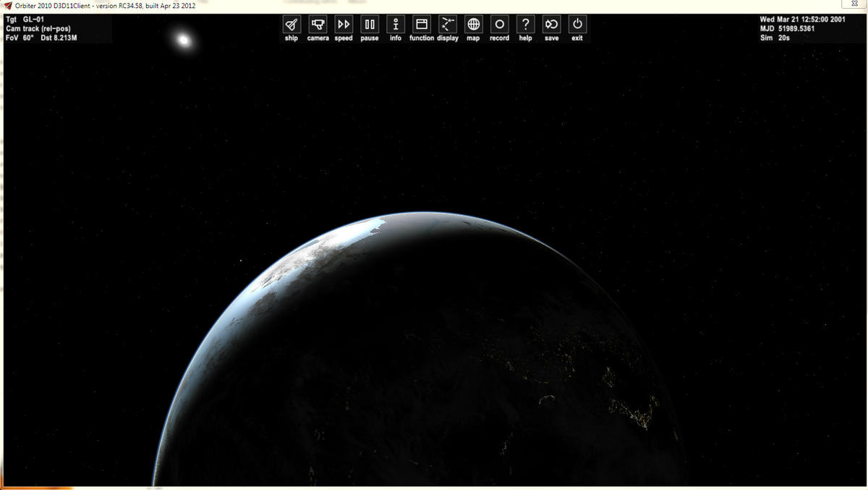Click the Orbiter 2010 D3D11Client window title

pos(106,6)
